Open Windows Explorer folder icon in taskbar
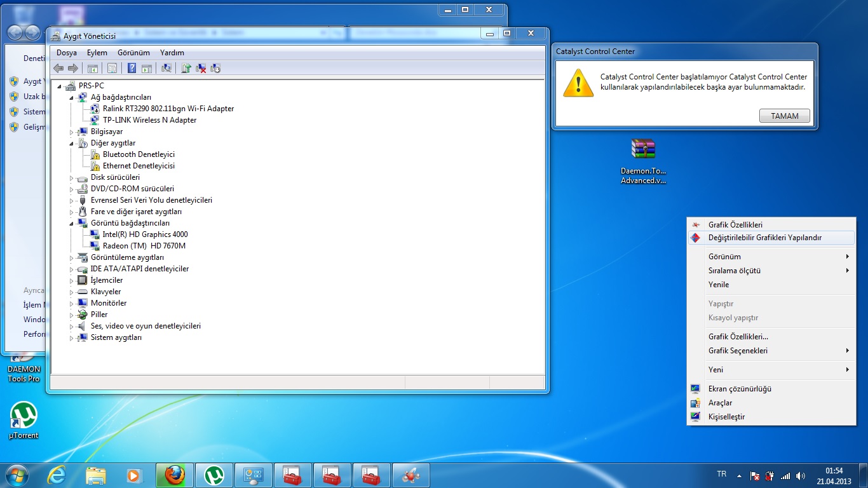Viewport: 868px width, 488px height. (x=96, y=475)
